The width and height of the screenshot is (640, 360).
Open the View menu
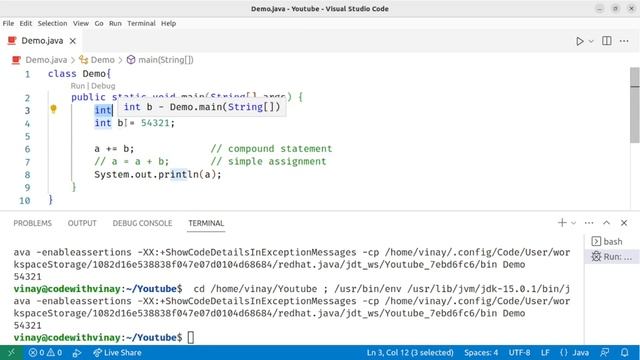pos(81,23)
